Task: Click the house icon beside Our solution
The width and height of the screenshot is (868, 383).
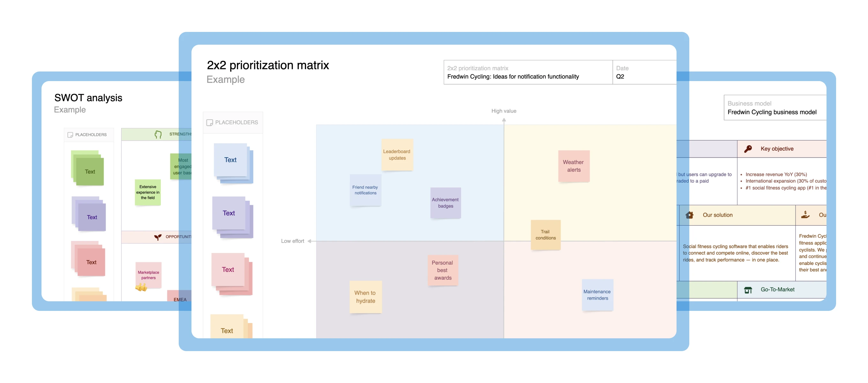Action: tap(689, 215)
